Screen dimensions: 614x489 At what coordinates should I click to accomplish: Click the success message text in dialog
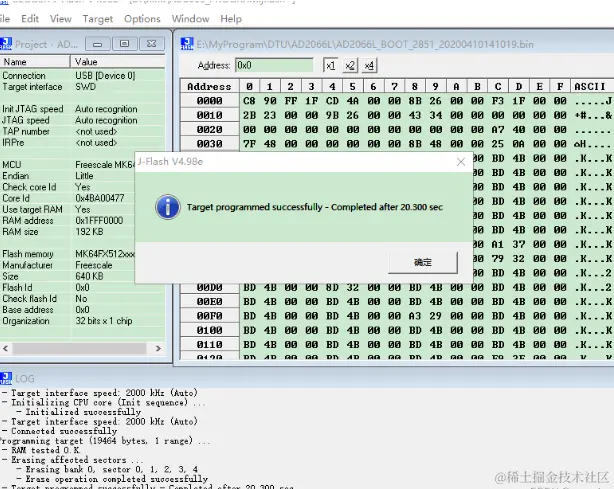point(314,207)
